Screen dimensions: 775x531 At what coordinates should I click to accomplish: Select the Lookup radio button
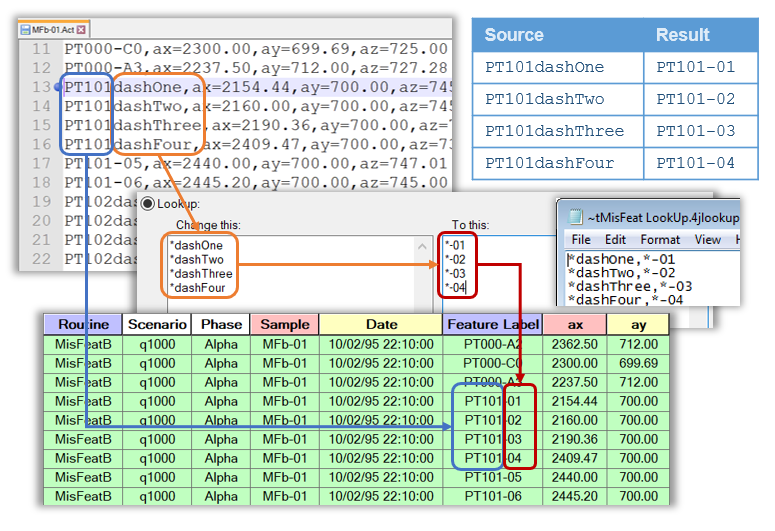click(148, 204)
